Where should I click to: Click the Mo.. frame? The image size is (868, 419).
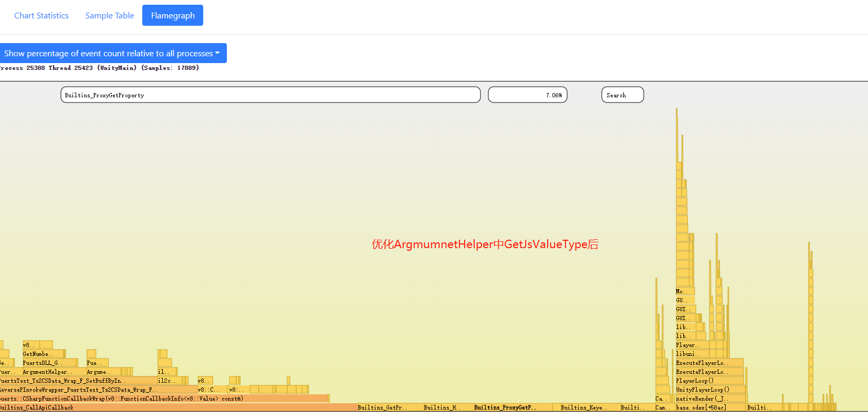click(685, 291)
